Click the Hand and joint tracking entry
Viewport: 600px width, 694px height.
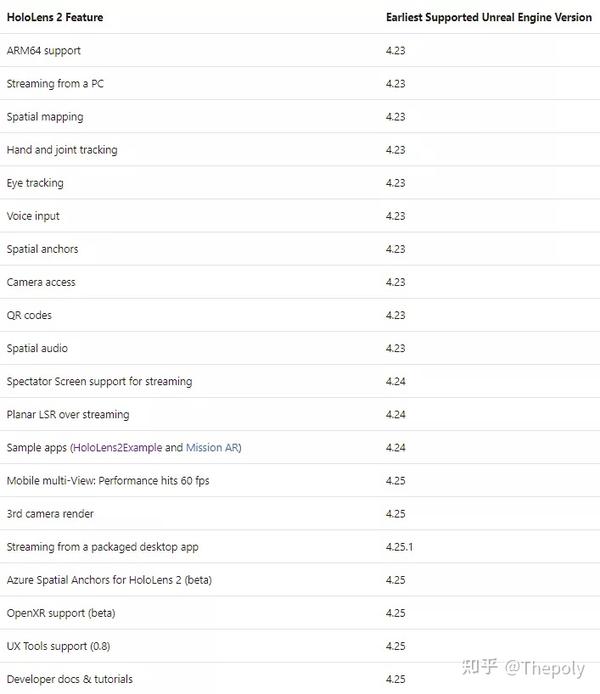tap(62, 150)
